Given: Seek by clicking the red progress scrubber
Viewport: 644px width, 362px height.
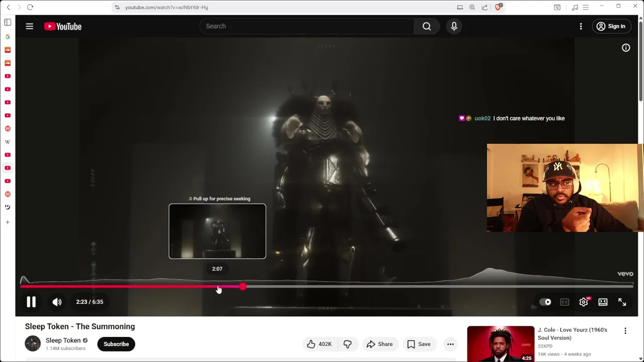Looking at the screenshot, I should (x=243, y=287).
